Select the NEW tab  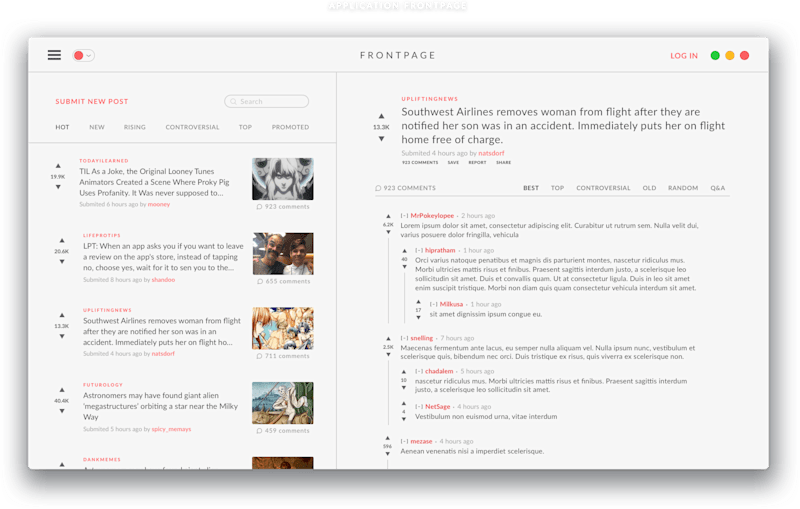point(97,127)
